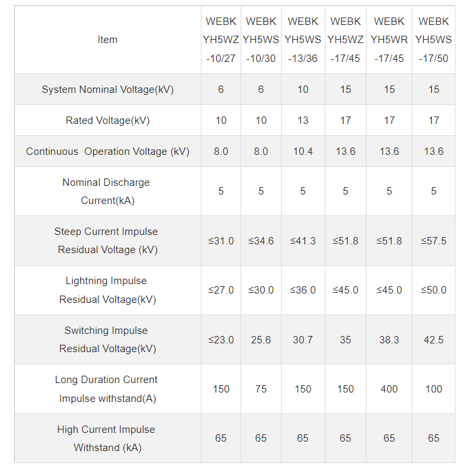Image resolution: width=471 pixels, height=476 pixels.
Task: Select the WEBK YH5WZ -10/27 column header
Action: pos(221,40)
